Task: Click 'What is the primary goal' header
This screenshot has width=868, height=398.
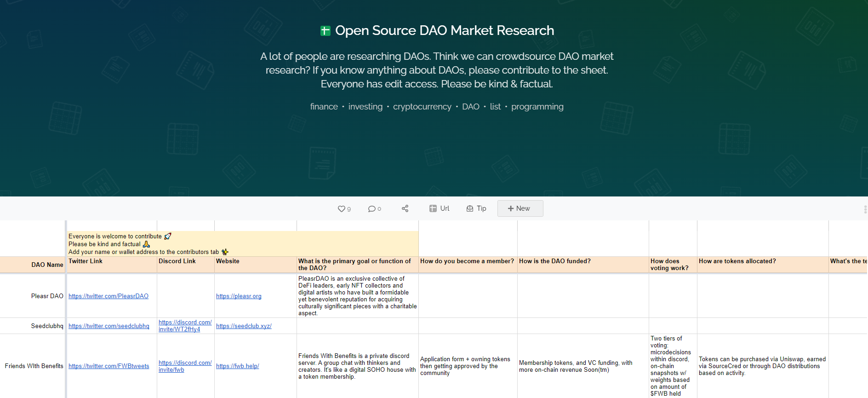Action: point(358,265)
